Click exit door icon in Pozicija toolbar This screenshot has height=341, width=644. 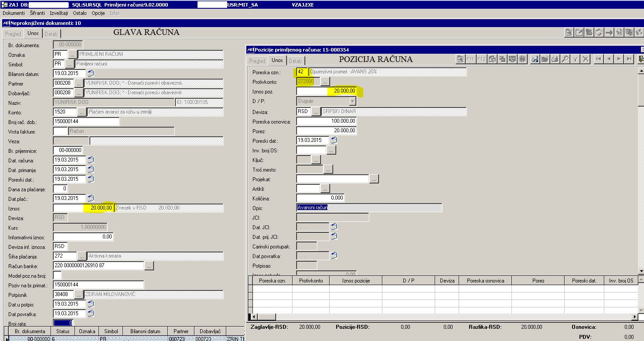pyautogui.click(x=641, y=59)
